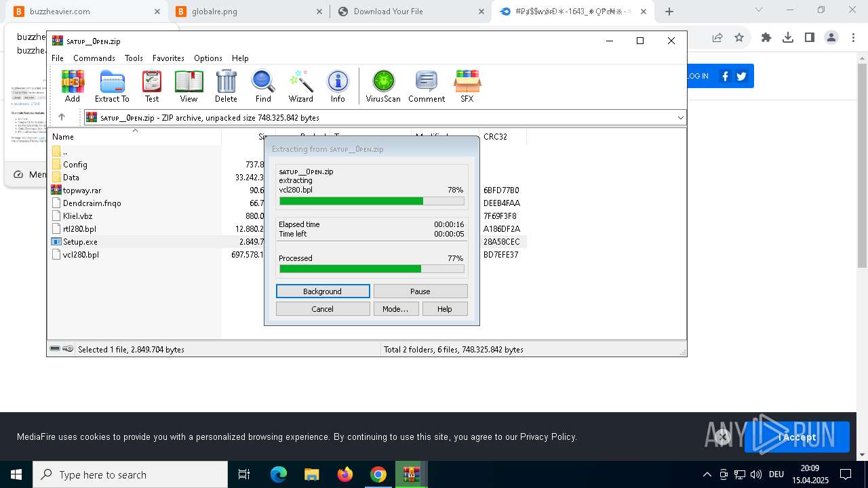Click the Extract To toolbar icon
This screenshot has height=488, width=868.
112,86
